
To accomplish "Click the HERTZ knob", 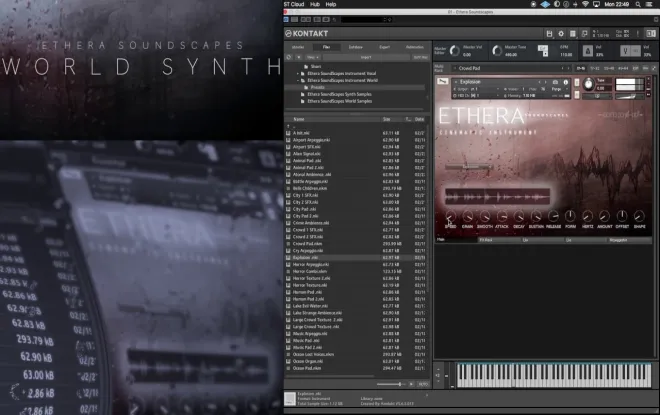I will 588,217.
